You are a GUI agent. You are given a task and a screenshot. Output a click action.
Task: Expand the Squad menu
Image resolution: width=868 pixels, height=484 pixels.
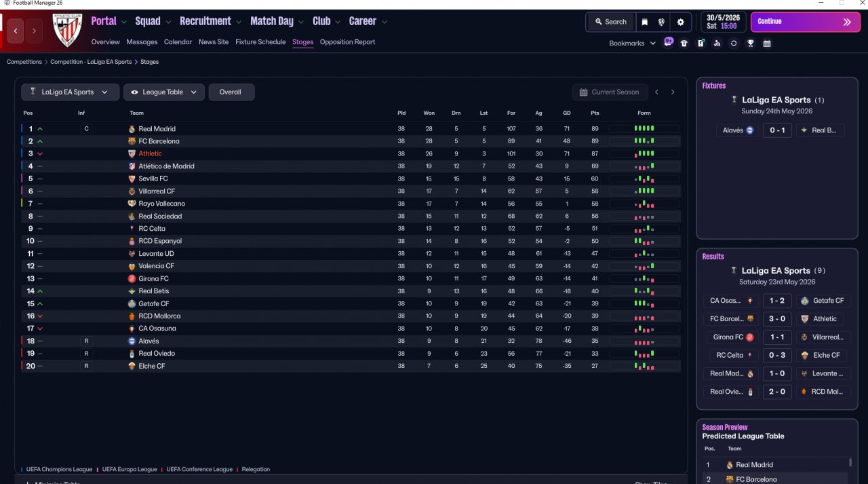pos(153,21)
